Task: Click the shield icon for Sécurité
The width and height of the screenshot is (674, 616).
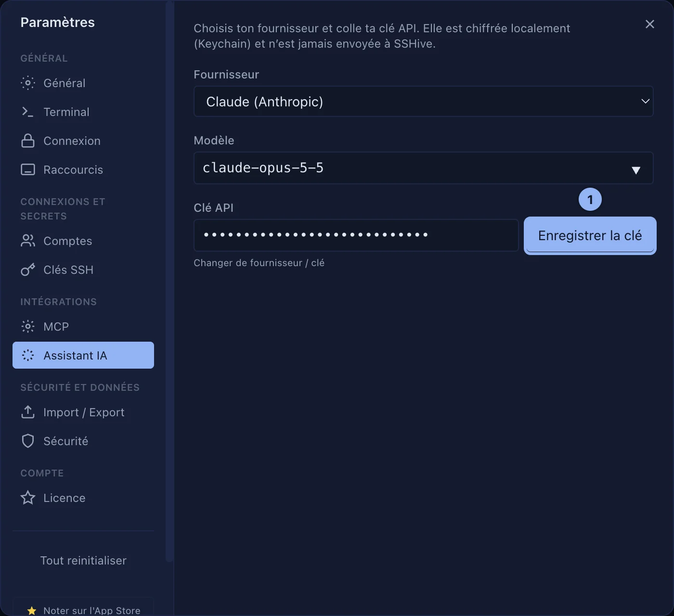Action: (28, 441)
